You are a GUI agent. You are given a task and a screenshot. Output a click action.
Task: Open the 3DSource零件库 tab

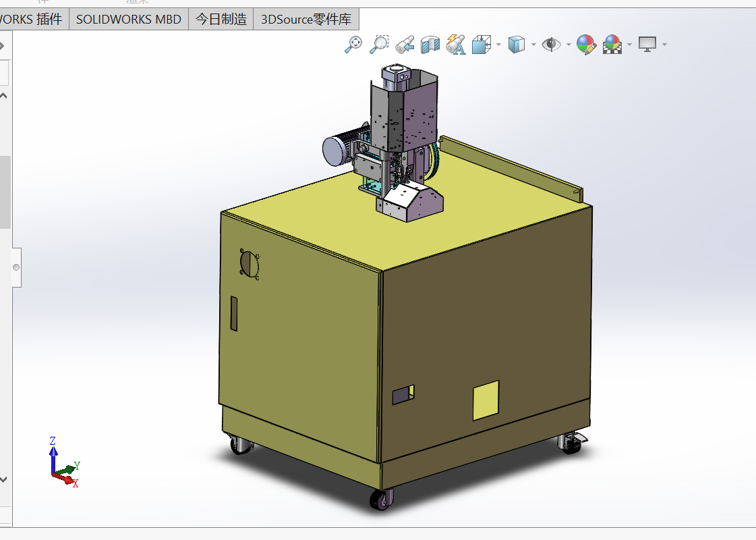click(x=306, y=20)
